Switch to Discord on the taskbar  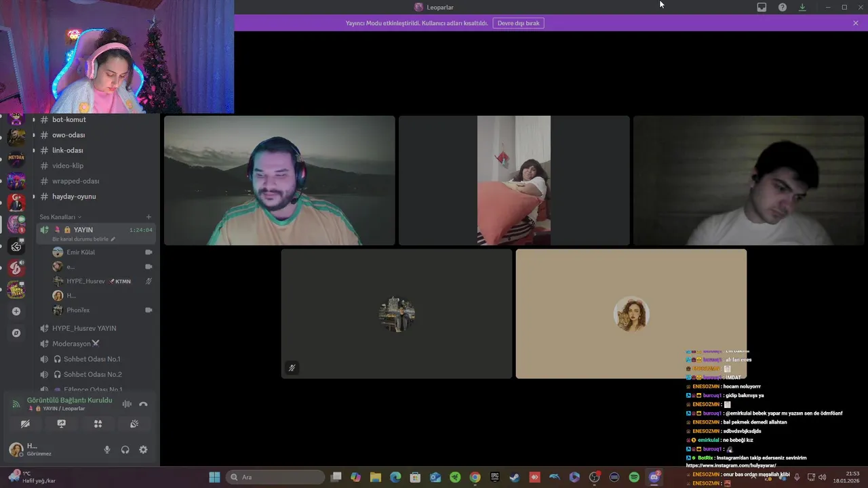[x=654, y=477]
